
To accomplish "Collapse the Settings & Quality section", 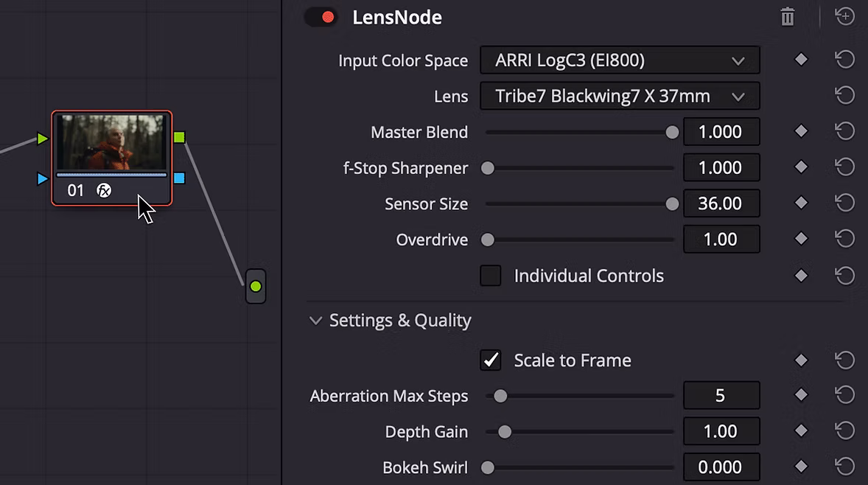I will click(316, 321).
